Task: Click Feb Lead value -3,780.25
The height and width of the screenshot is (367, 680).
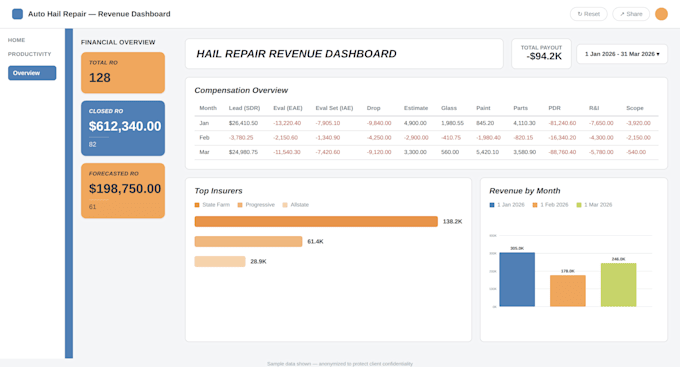Action: click(x=241, y=138)
